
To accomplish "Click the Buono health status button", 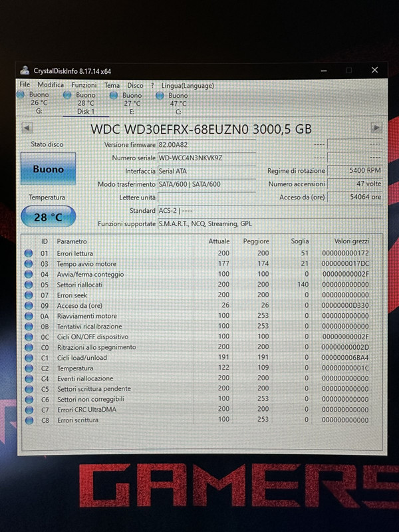I will coord(48,169).
